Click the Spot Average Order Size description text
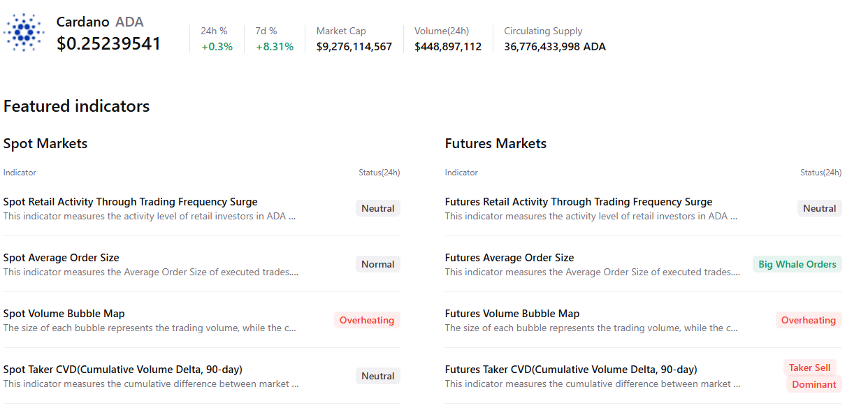This screenshot has width=868, height=415. [151, 272]
